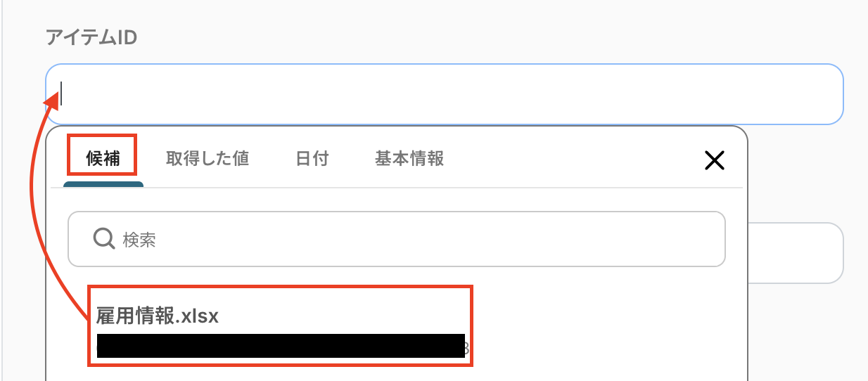
Task: Click the 検索 placeholder text
Action: point(139,240)
